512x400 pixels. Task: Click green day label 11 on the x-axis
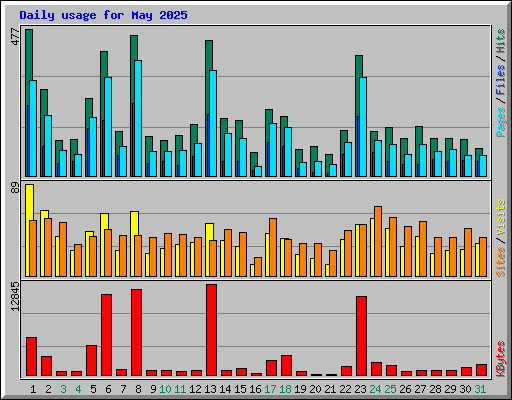[180, 389]
